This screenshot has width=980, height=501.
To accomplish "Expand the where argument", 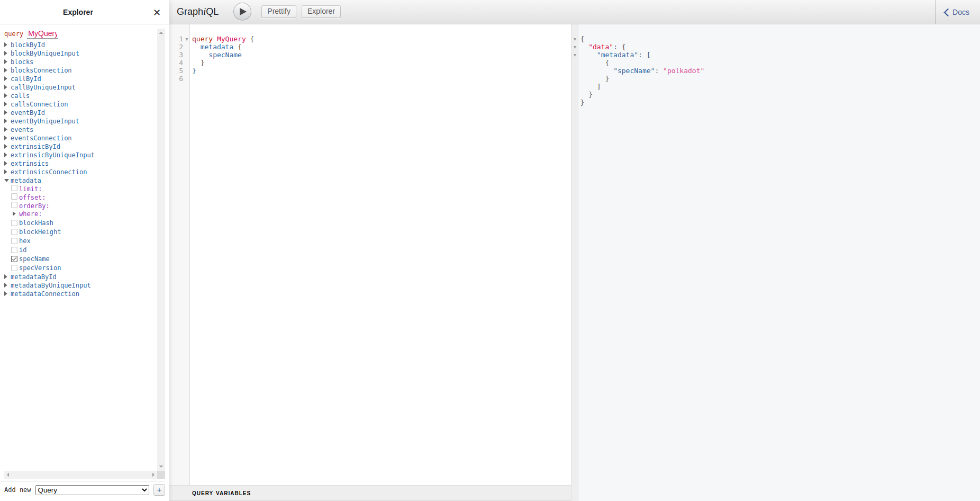I will point(14,214).
